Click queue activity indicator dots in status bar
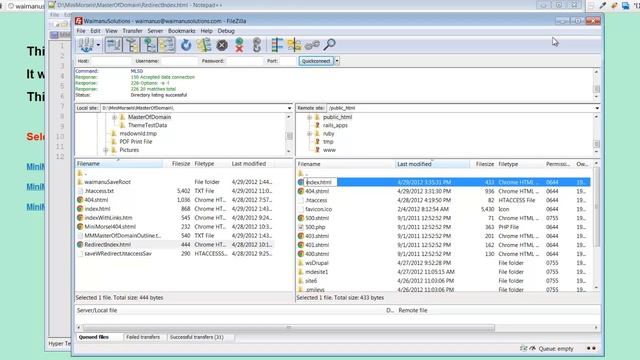Image resolution: width=640 pixels, height=360 pixels. 591,349
